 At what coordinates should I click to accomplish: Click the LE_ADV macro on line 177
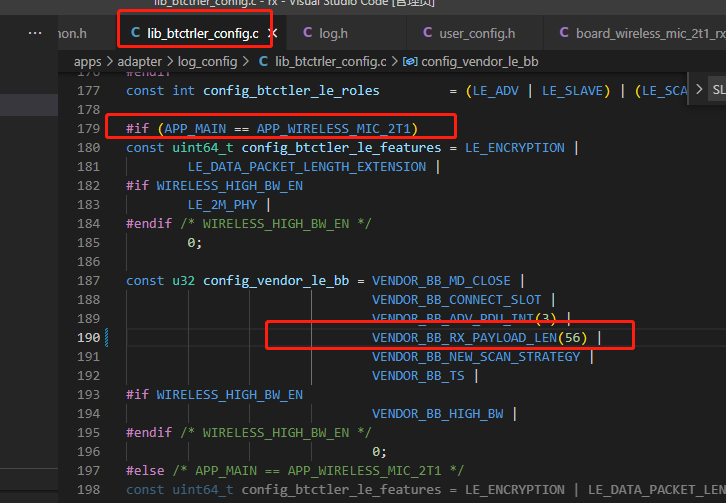click(x=495, y=91)
